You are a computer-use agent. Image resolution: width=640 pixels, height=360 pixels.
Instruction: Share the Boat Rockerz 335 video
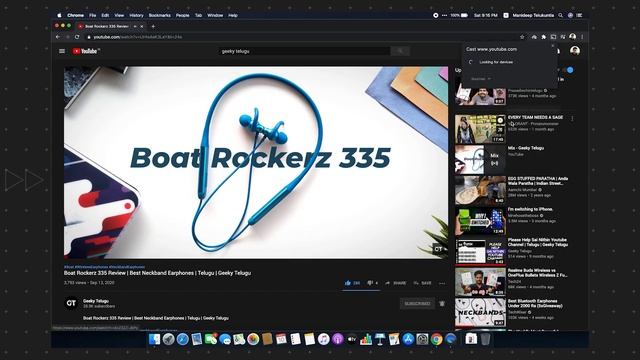396,283
